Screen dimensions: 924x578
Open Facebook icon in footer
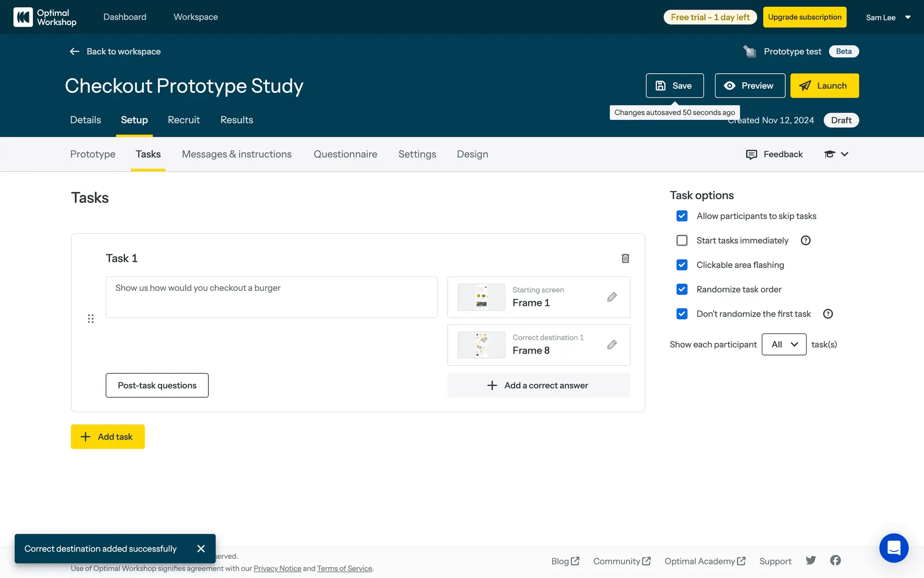click(x=835, y=560)
